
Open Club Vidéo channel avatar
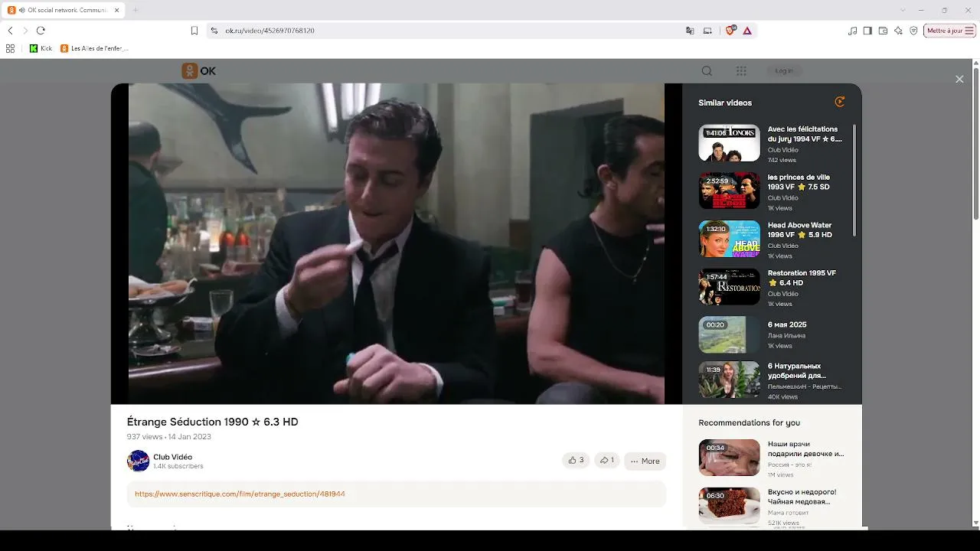pyautogui.click(x=138, y=461)
